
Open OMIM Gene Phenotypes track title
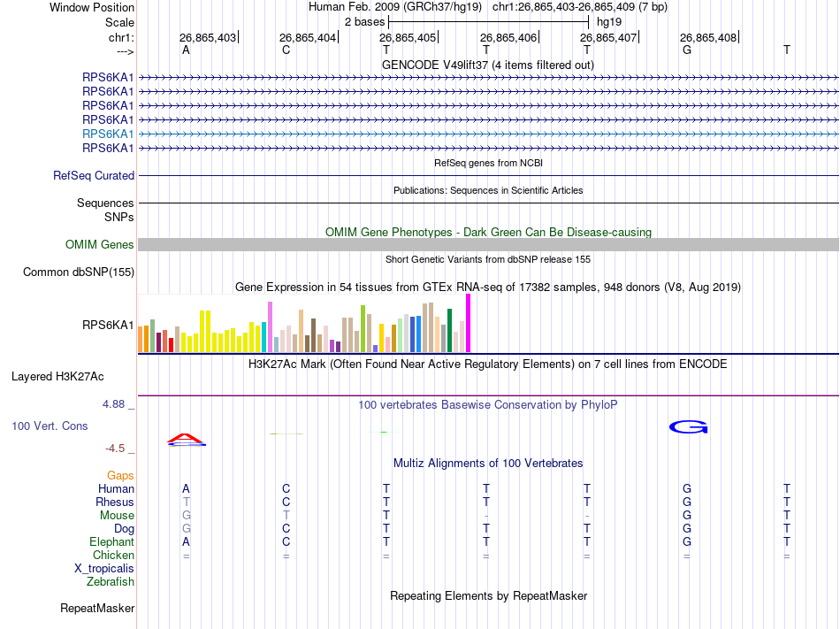point(488,232)
